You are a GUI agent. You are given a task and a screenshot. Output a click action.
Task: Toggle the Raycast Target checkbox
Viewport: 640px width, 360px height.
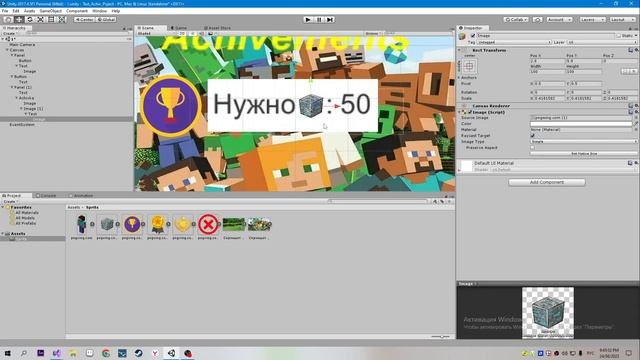click(532, 136)
